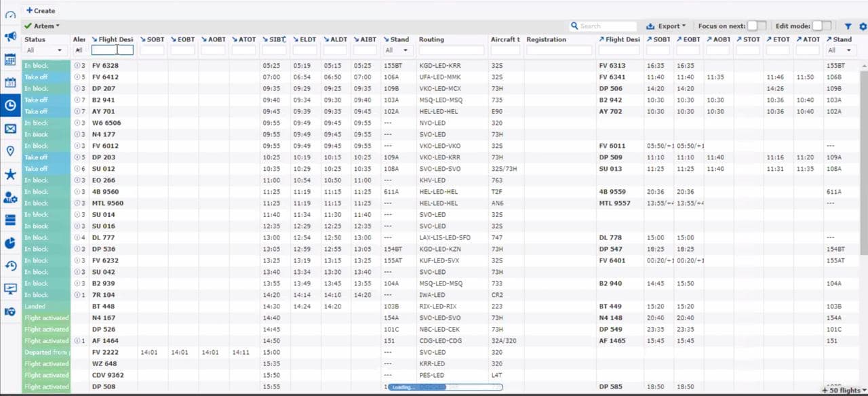
Task: Click the history clock-arrow icon in sidebar
Action: click(x=10, y=266)
